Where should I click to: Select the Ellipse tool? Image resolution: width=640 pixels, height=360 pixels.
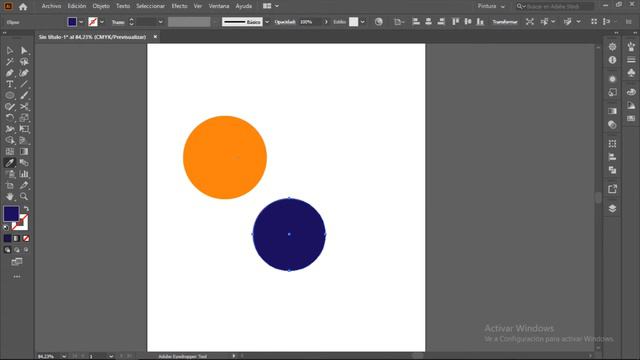[x=10, y=96]
